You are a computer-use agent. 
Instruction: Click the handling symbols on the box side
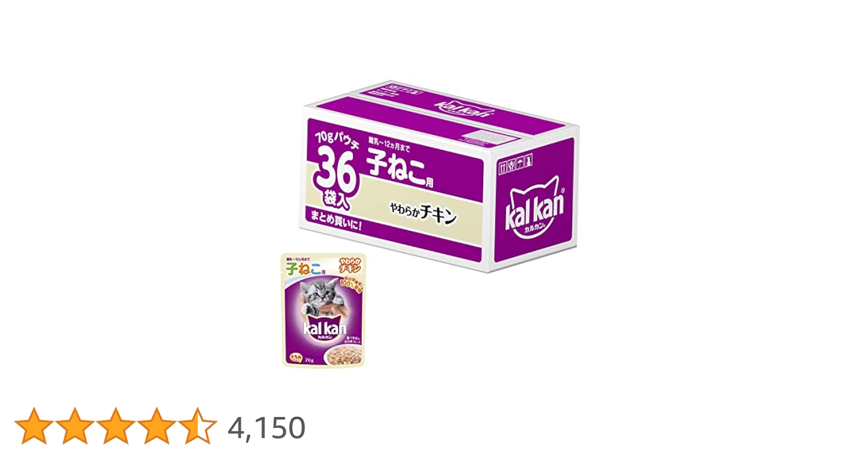tap(515, 164)
